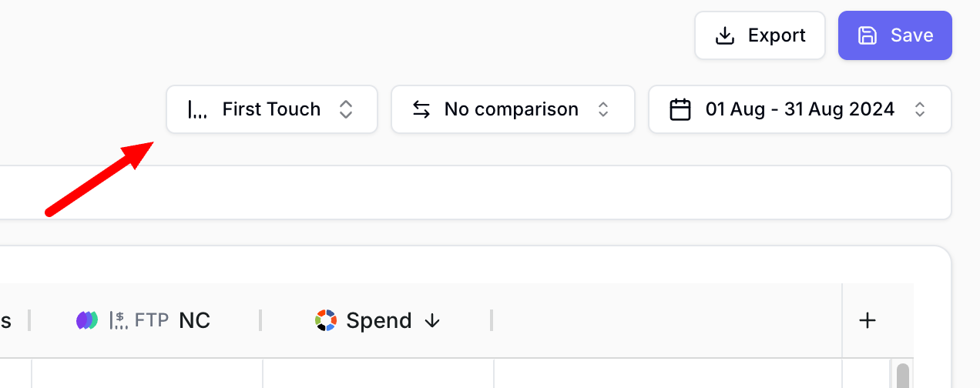This screenshot has height=388, width=980.
Task: Click the up-down chevron beside First Touch
Action: [346, 109]
